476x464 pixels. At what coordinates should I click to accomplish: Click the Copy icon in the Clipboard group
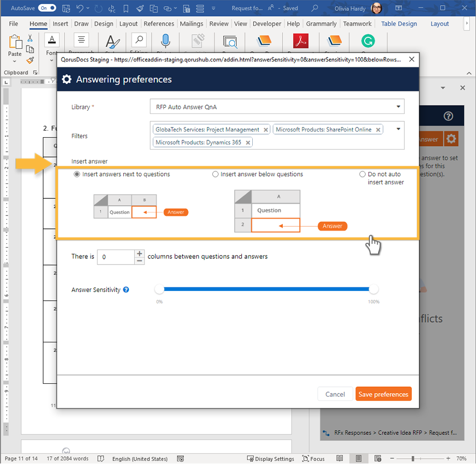pos(30,49)
